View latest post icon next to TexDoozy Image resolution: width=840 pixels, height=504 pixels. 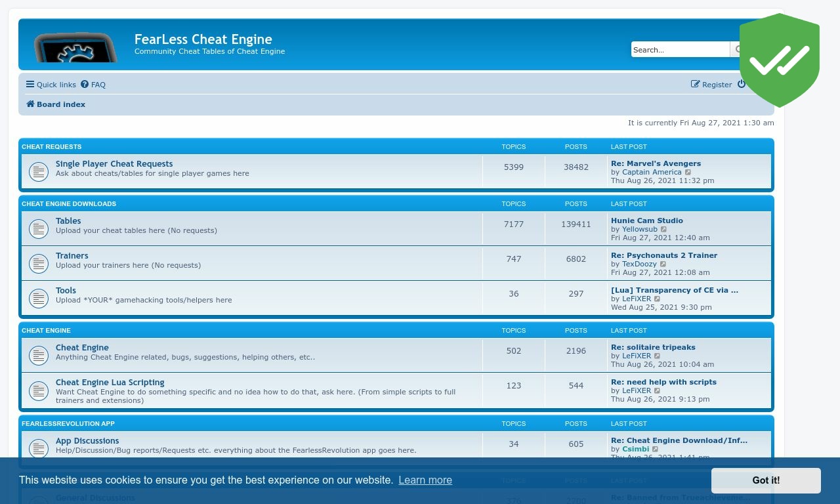tap(663, 264)
